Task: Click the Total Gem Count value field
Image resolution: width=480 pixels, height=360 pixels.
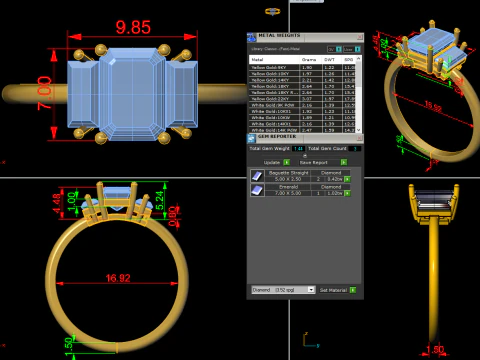Action: pyautogui.click(x=355, y=149)
